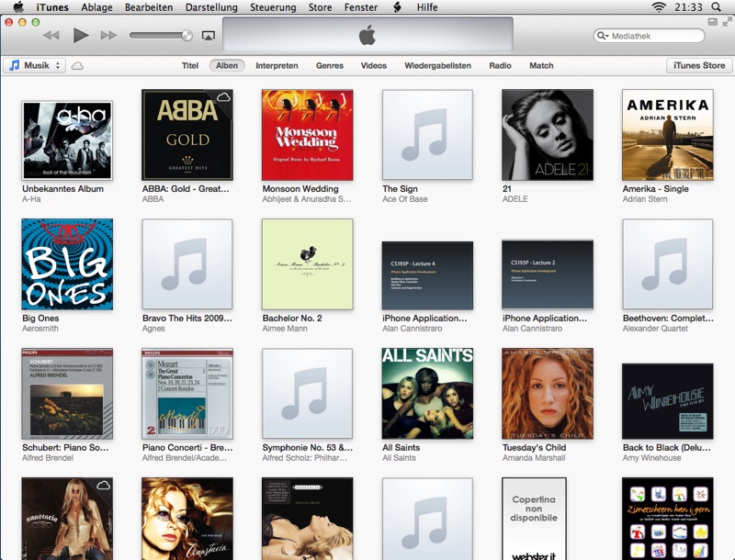Open the Bearbeiten menu
Viewport: 735px width, 560px height.
[x=149, y=7]
